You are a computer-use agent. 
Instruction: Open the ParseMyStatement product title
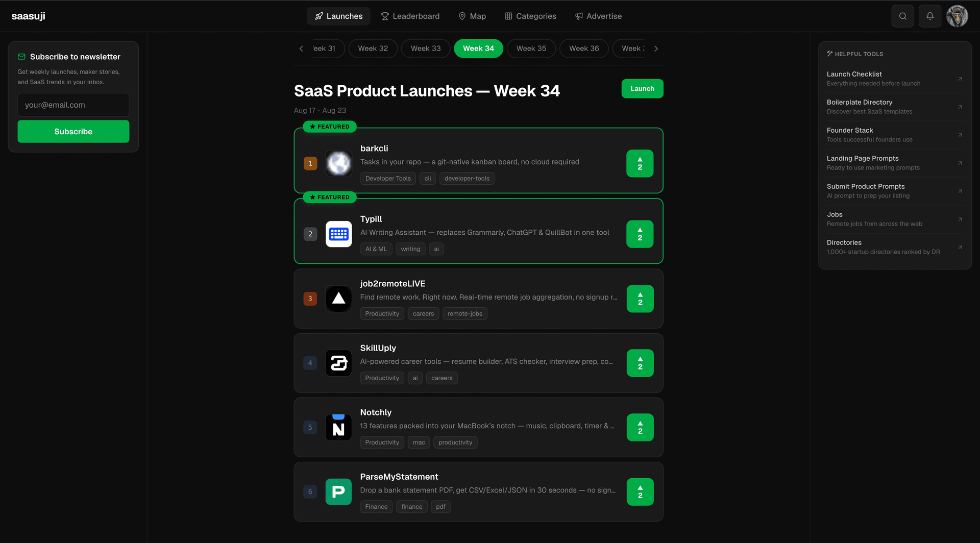pyautogui.click(x=399, y=477)
